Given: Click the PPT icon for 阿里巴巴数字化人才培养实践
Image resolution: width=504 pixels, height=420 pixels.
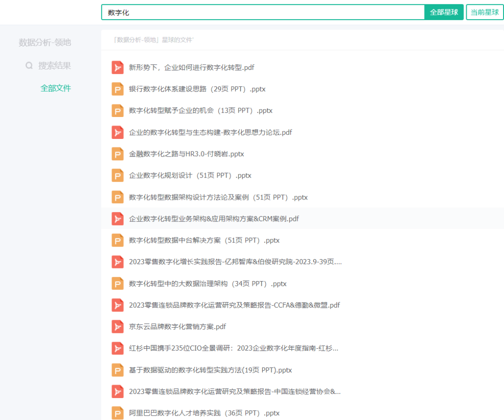Looking at the screenshot, I should (117, 413).
